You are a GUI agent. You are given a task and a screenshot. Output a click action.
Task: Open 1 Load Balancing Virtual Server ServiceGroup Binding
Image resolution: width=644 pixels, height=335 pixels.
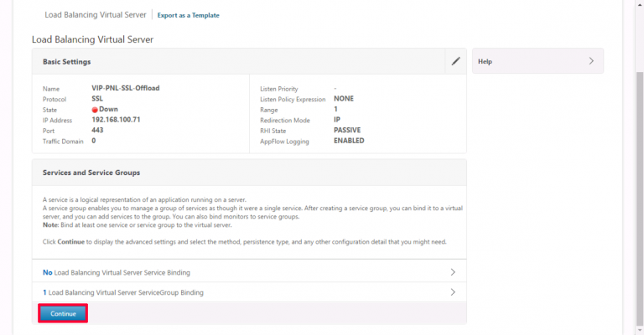point(249,292)
